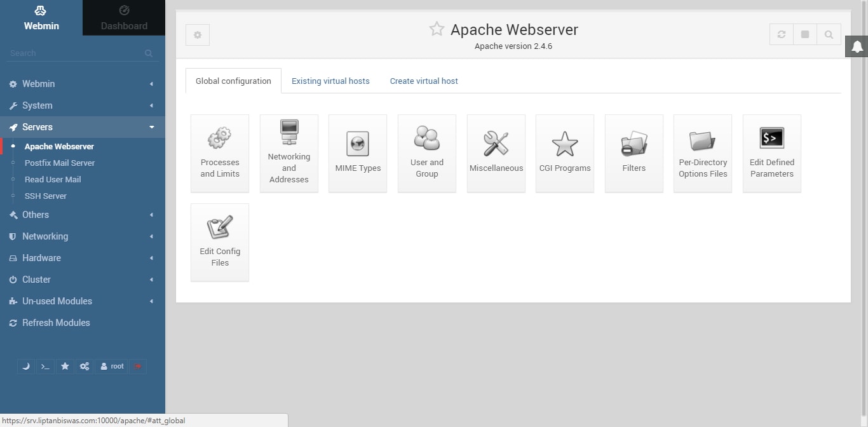The width and height of the screenshot is (868, 427).
Task: Open Apache Webserver sidebar link
Action: pyautogui.click(x=59, y=146)
